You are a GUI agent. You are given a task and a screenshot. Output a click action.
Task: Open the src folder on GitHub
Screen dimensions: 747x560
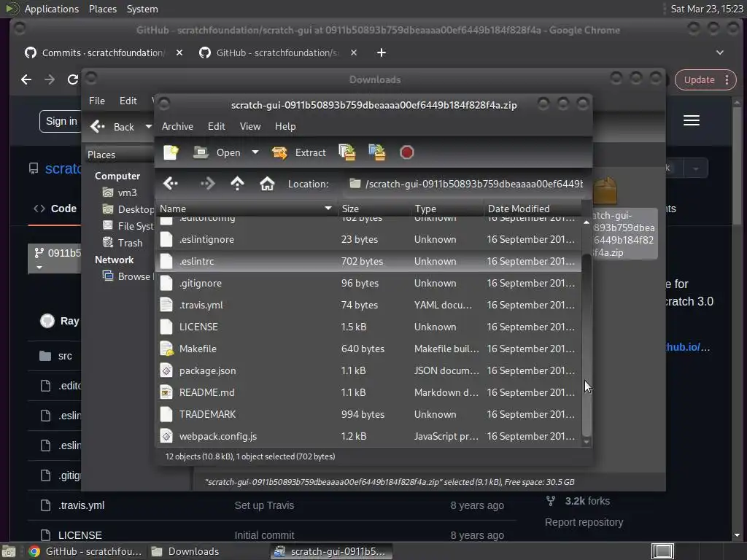point(65,356)
